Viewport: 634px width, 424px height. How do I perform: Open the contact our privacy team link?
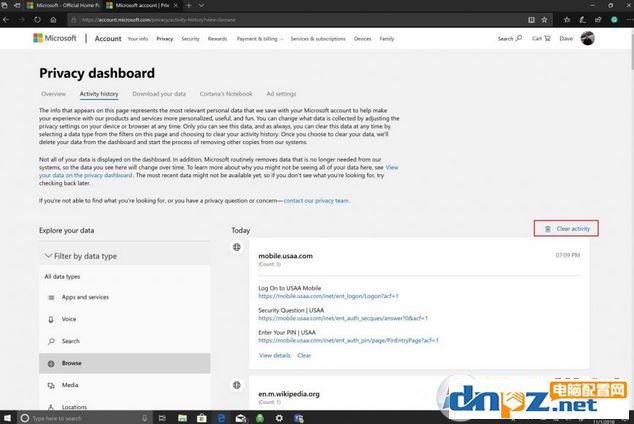(x=316, y=200)
